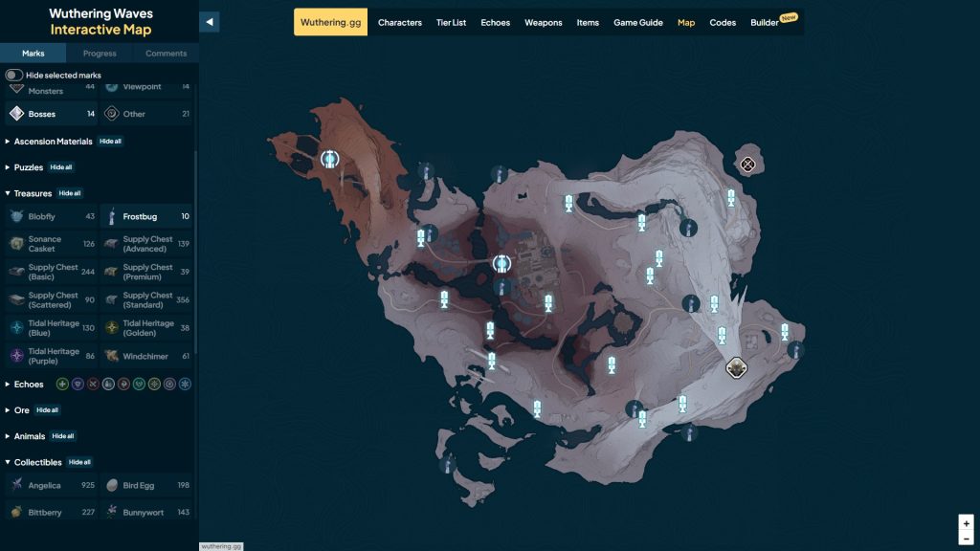The image size is (980, 551).
Task: Click the Bosses diamond icon
Action: click(x=17, y=114)
